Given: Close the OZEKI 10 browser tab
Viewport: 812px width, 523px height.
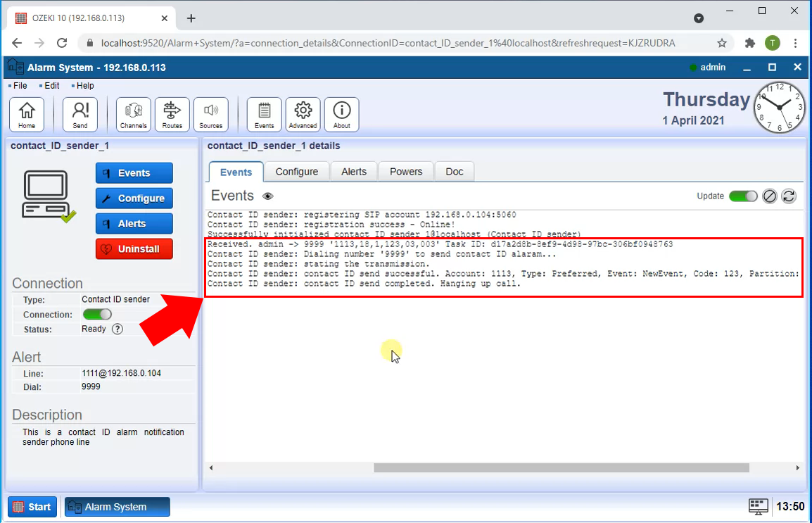Looking at the screenshot, I should coord(165,18).
